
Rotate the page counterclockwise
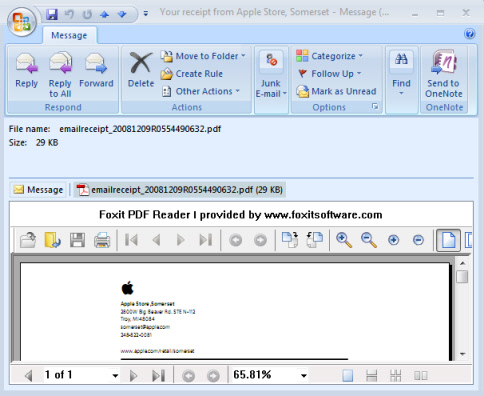click(x=315, y=240)
